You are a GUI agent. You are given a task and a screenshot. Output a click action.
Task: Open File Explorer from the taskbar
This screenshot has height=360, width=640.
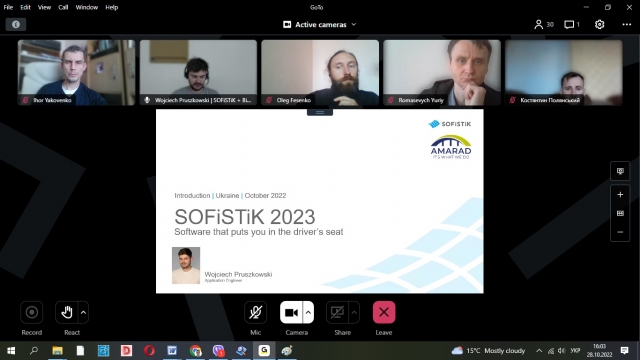pyautogui.click(x=57, y=351)
